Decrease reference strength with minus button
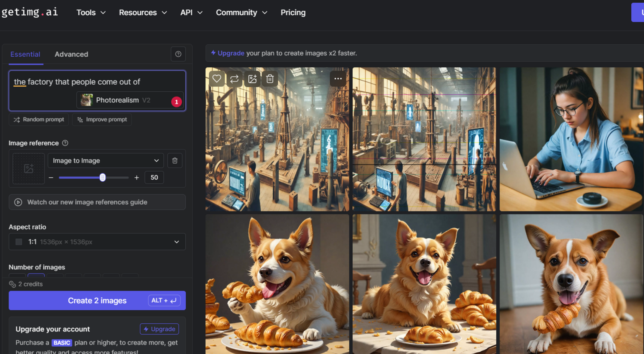 (x=51, y=177)
